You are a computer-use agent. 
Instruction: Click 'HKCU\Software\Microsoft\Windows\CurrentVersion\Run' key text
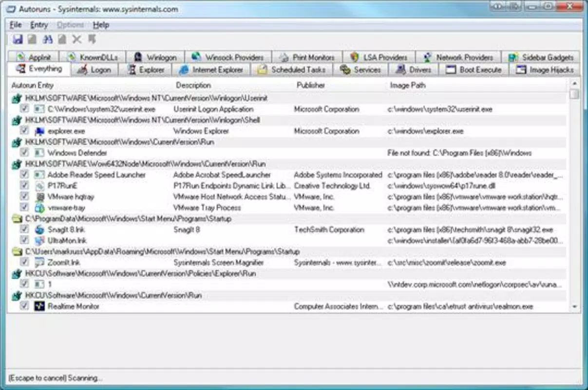click(113, 295)
